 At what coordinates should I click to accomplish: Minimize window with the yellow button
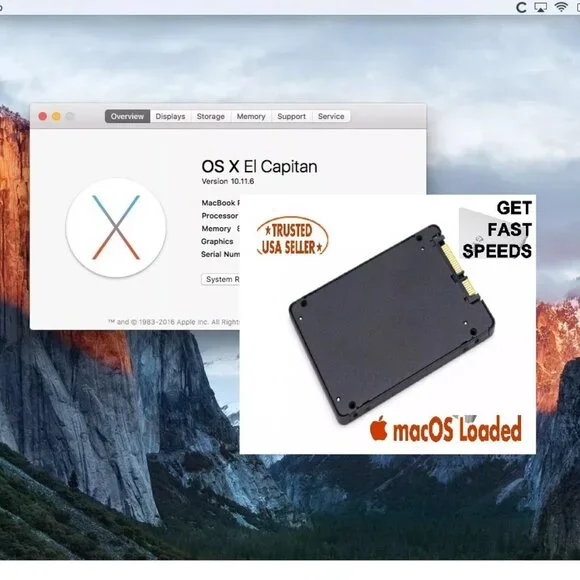pyautogui.click(x=56, y=117)
